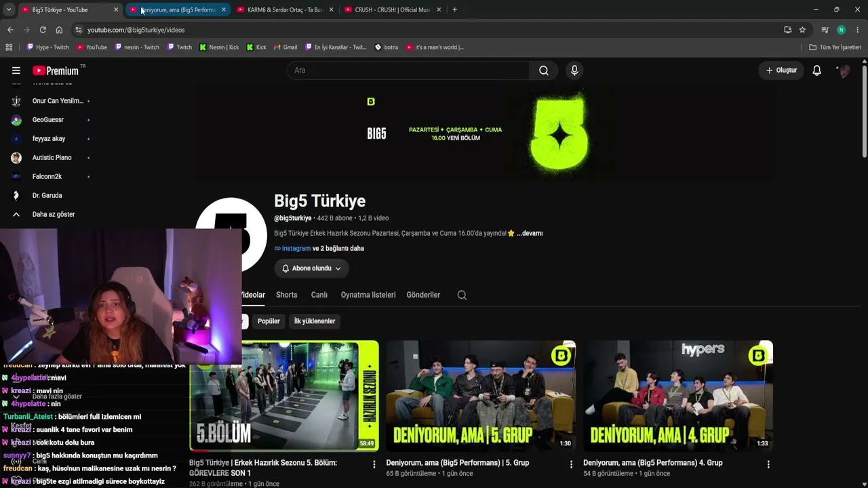Open a new browser tab
This screenshot has height=488, width=868.
pos(454,9)
